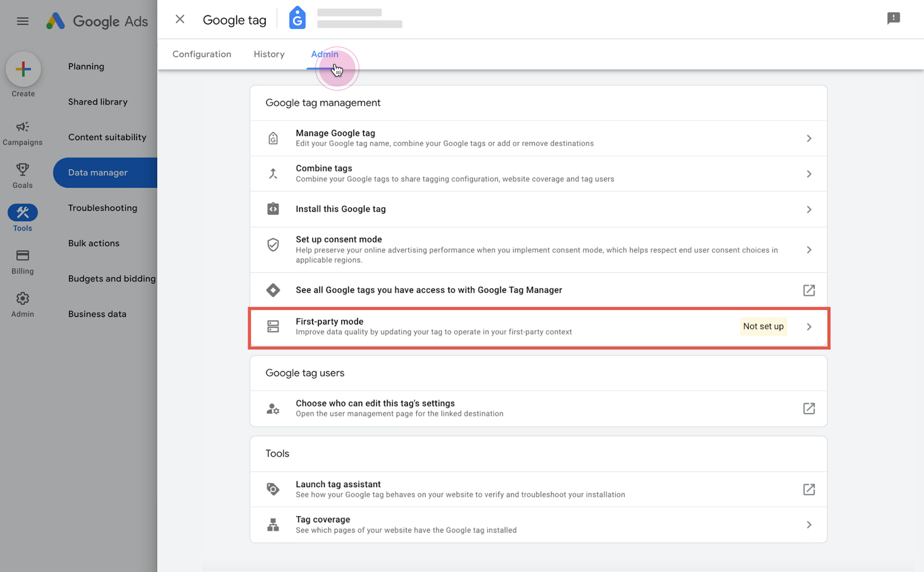Click Install this Google tag
Viewport: 924px width, 572px height.
click(x=340, y=209)
